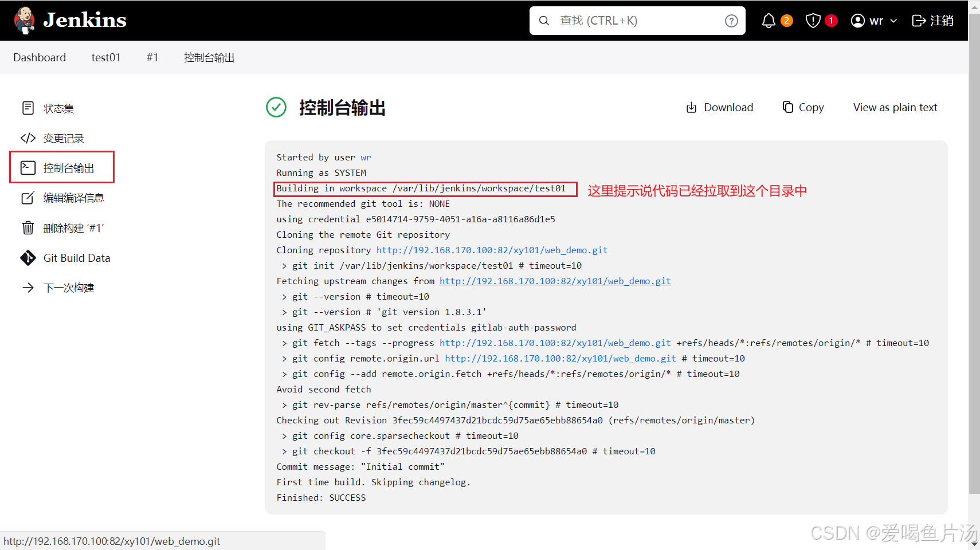Click 控制台输出 breadcrumb item

209,57
